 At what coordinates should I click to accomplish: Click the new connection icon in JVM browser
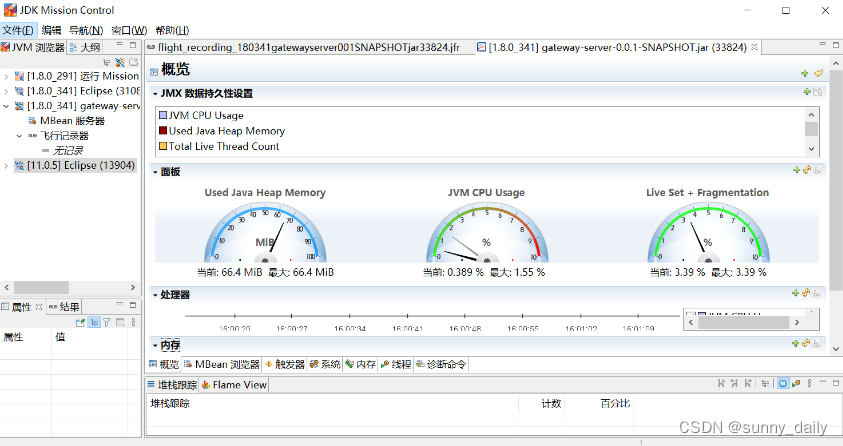point(120,62)
